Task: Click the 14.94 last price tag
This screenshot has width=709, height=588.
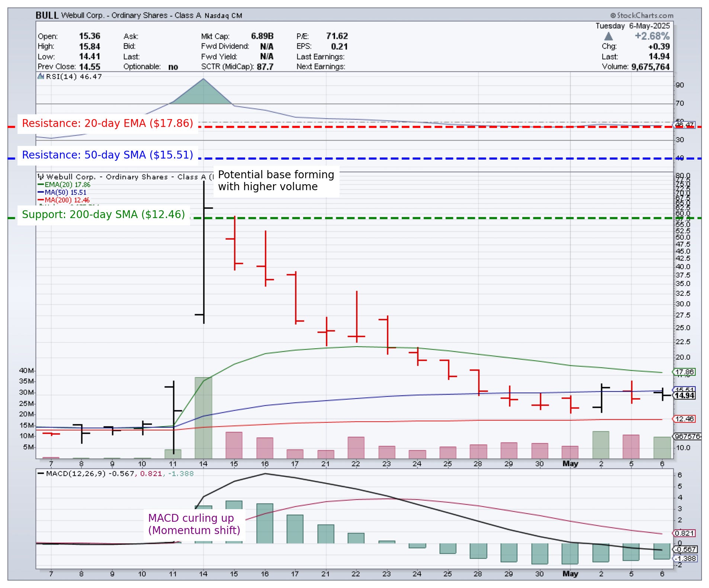Action: 684,396
